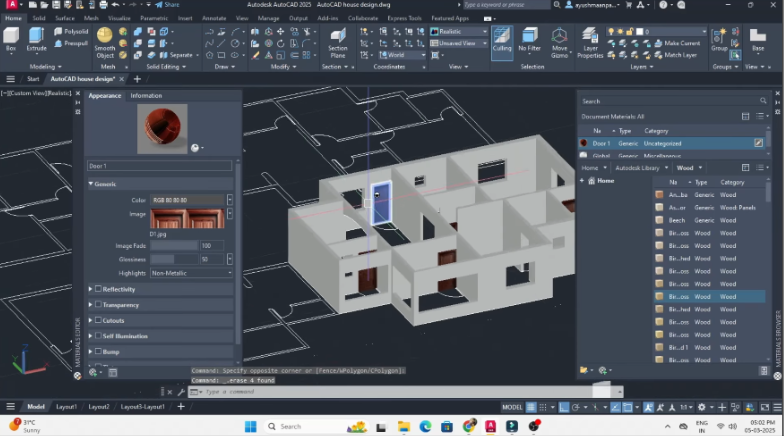Screen dimensions: 784x436
Task: Open the Unsaved View dropdown
Action: [458, 43]
